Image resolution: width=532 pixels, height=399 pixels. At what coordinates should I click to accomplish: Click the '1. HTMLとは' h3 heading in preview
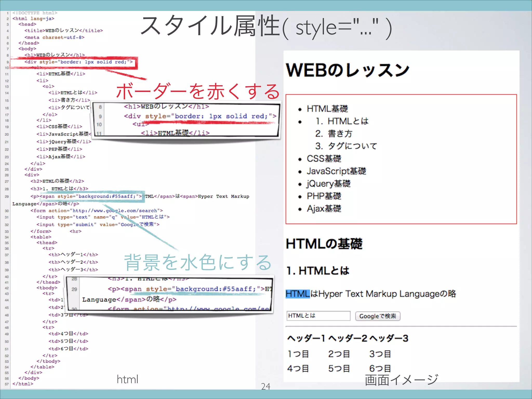click(318, 271)
